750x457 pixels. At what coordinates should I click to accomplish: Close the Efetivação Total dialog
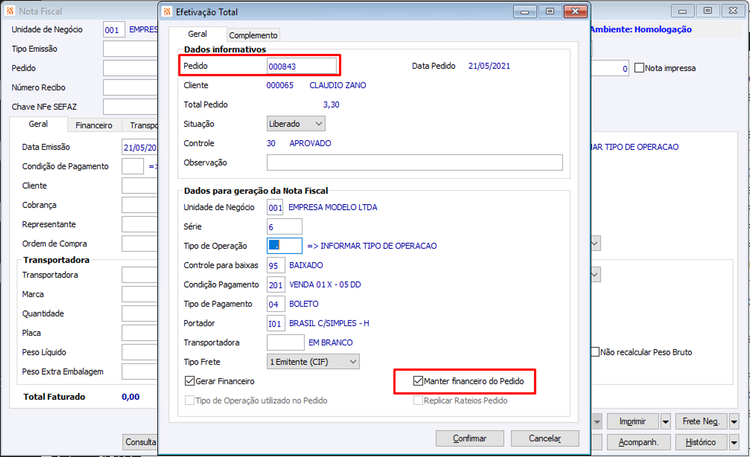click(x=575, y=11)
